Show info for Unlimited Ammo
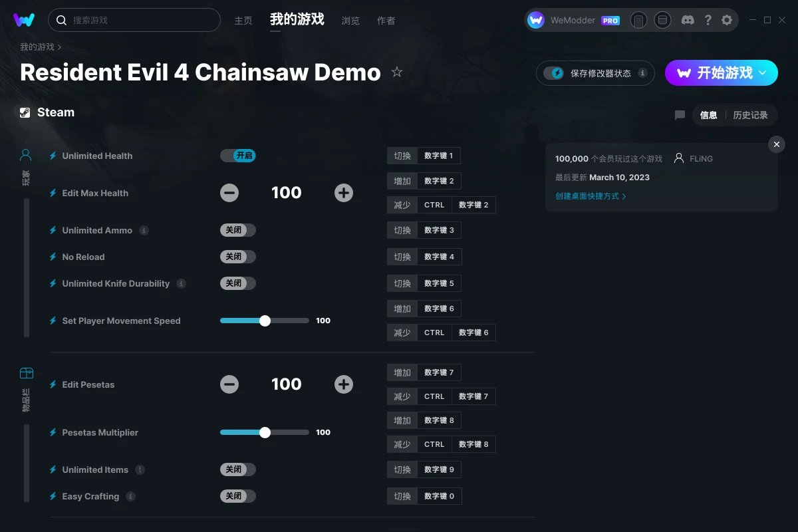The image size is (798, 532). [x=144, y=230]
